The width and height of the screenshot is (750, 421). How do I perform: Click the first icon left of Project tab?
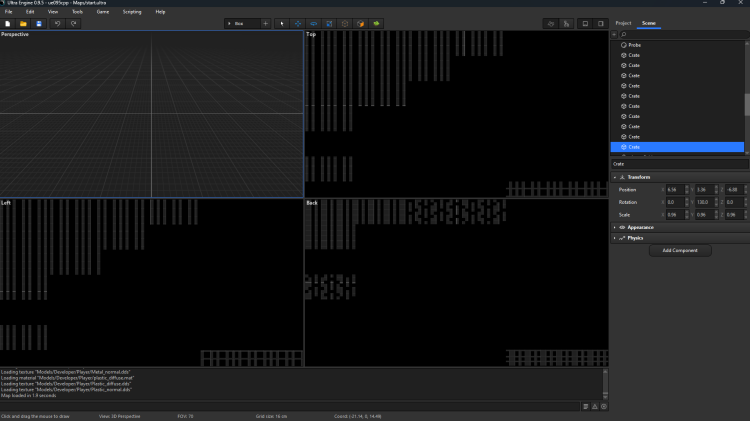[551, 23]
